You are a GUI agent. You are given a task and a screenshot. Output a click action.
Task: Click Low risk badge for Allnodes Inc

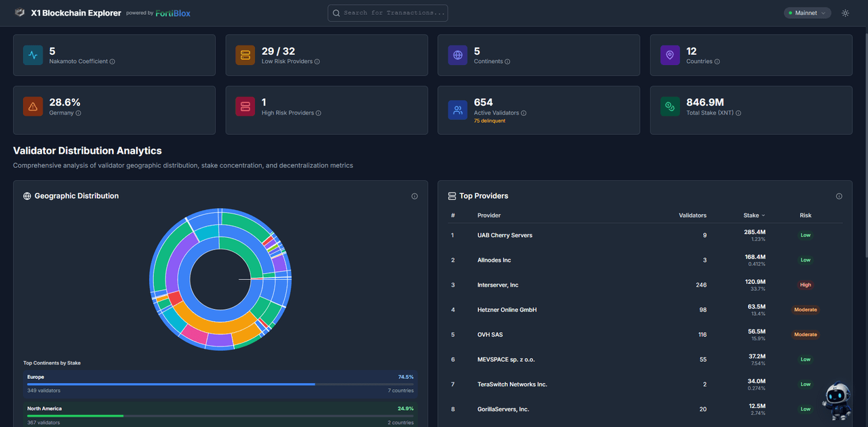806,260
